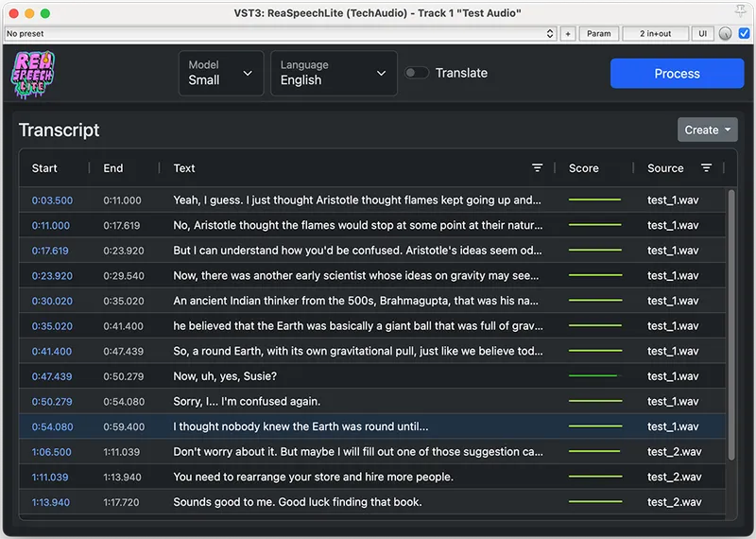Sort by the End column header

pyautogui.click(x=113, y=168)
